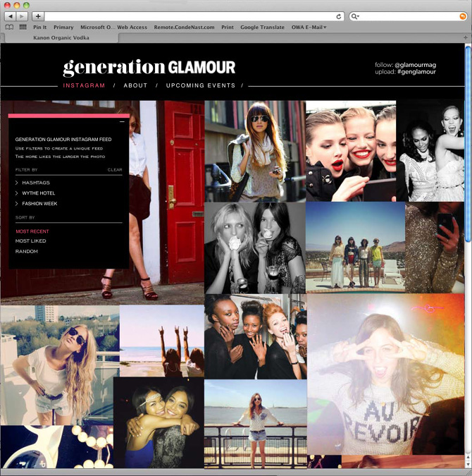Clear the applied feed filters
The image size is (472, 476).
tap(115, 170)
